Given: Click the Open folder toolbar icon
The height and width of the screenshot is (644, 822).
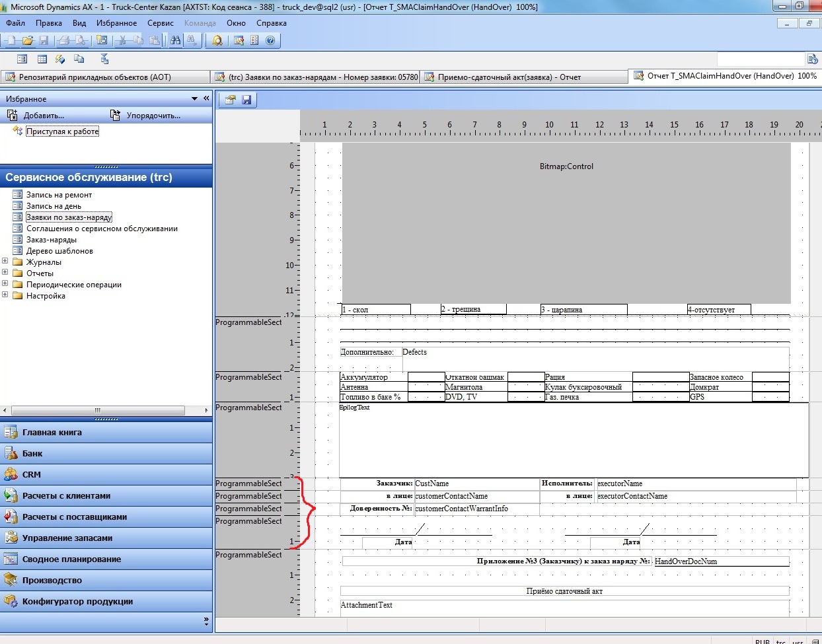Looking at the screenshot, I should pyautogui.click(x=28, y=41).
